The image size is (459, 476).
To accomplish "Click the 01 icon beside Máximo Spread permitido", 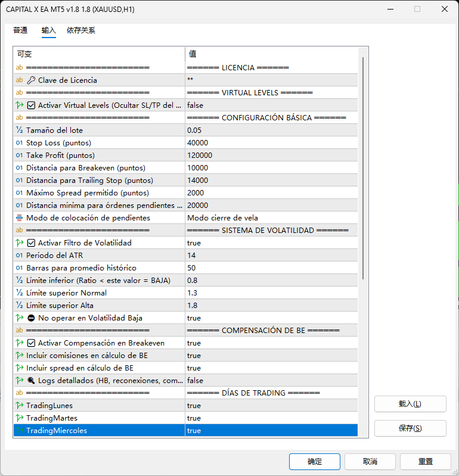I will 20,193.
